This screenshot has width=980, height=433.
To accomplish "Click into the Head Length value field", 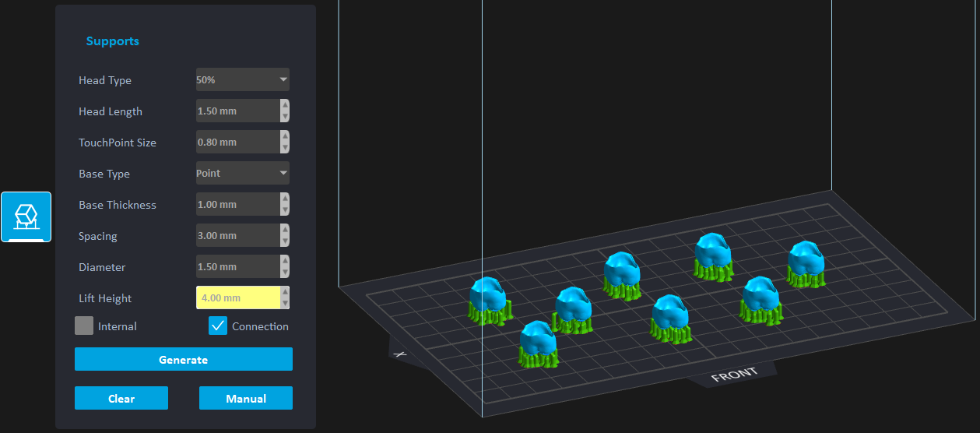I will (237, 111).
